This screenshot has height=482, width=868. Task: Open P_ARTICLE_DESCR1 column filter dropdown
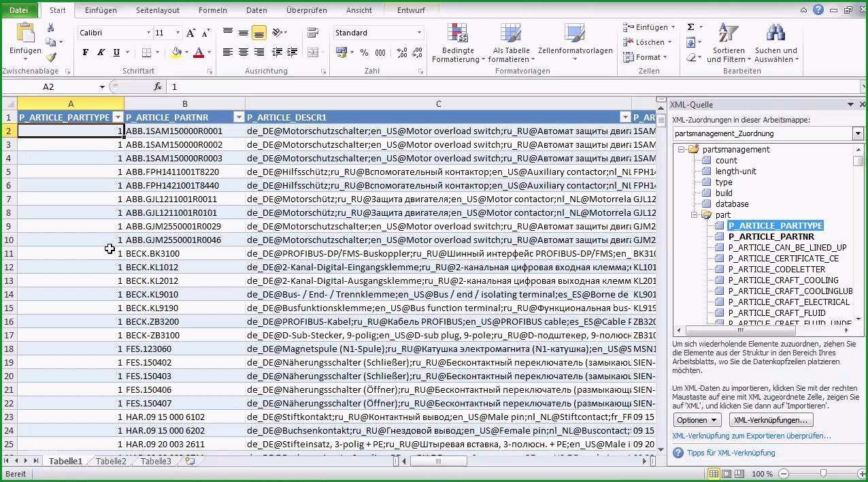pyautogui.click(x=625, y=117)
